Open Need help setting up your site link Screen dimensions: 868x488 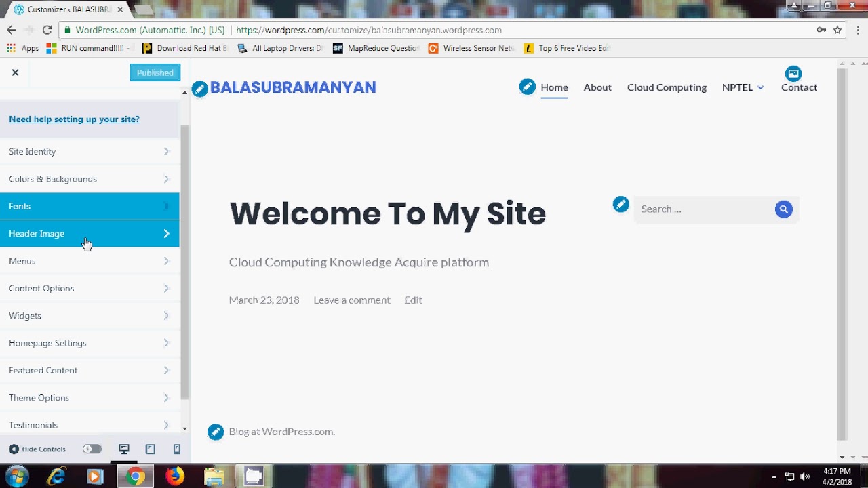(x=74, y=119)
